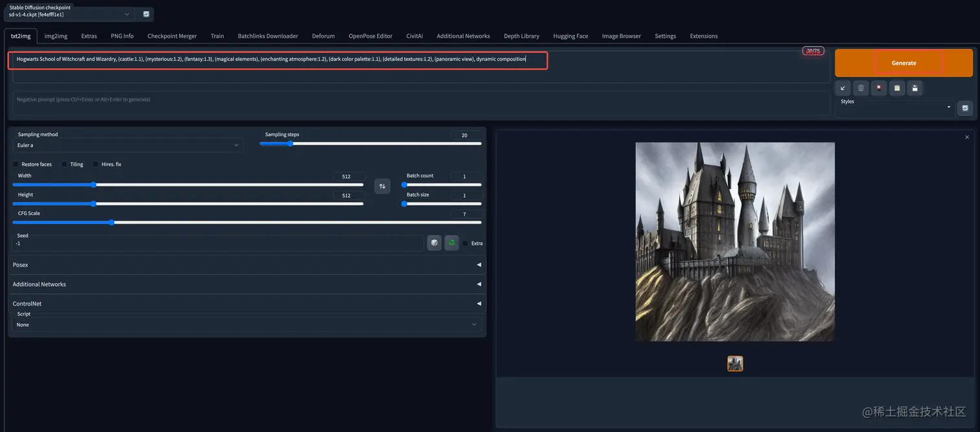Image resolution: width=980 pixels, height=432 pixels.
Task: Refresh the checkpoint list
Action: point(146,14)
